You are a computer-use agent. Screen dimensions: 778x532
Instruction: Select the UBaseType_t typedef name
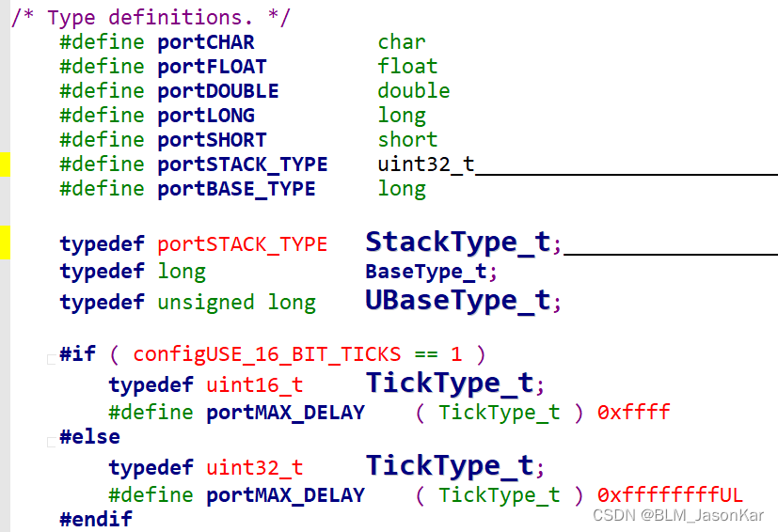click(458, 301)
